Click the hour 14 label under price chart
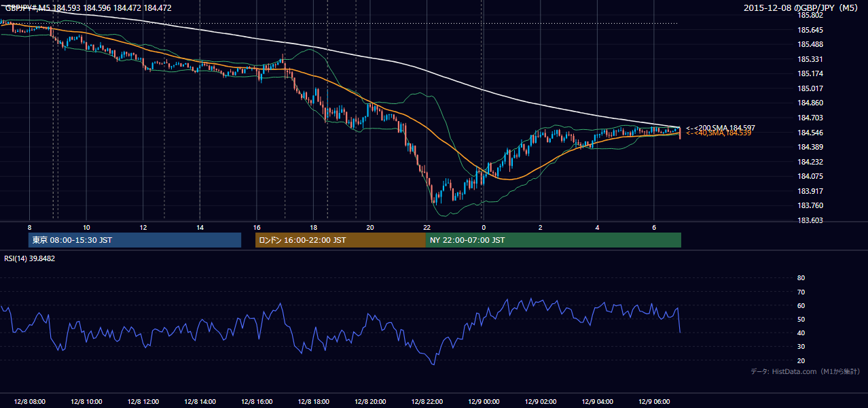Viewport: 868px width, 408px height. tap(200, 227)
